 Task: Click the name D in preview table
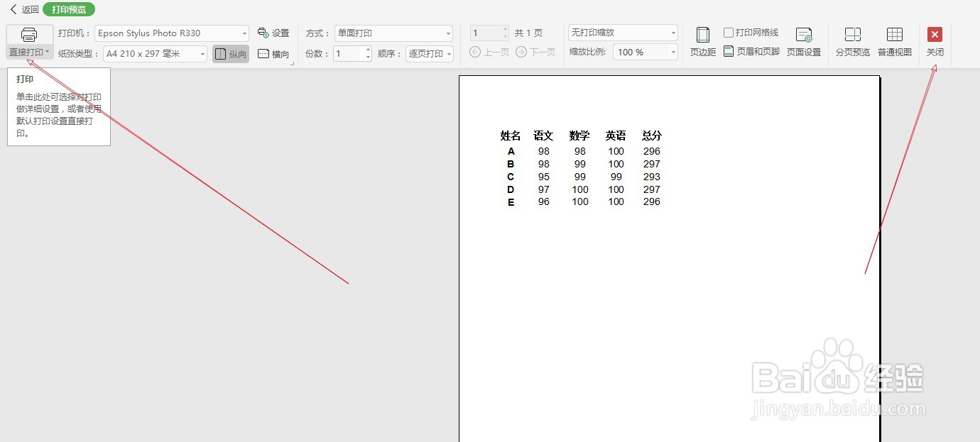[511, 189]
